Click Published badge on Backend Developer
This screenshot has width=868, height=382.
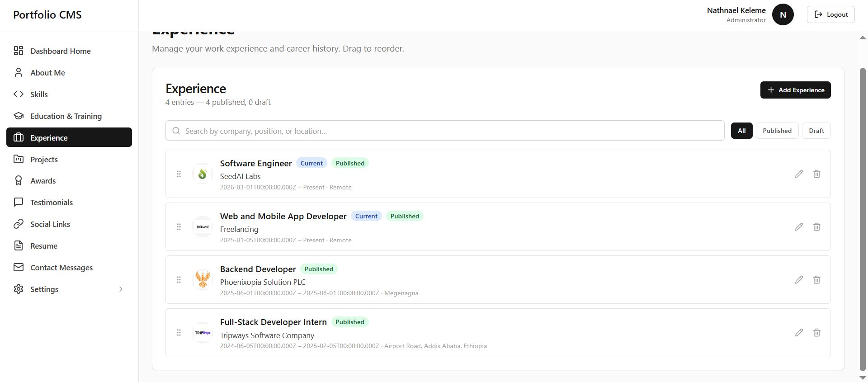point(319,269)
